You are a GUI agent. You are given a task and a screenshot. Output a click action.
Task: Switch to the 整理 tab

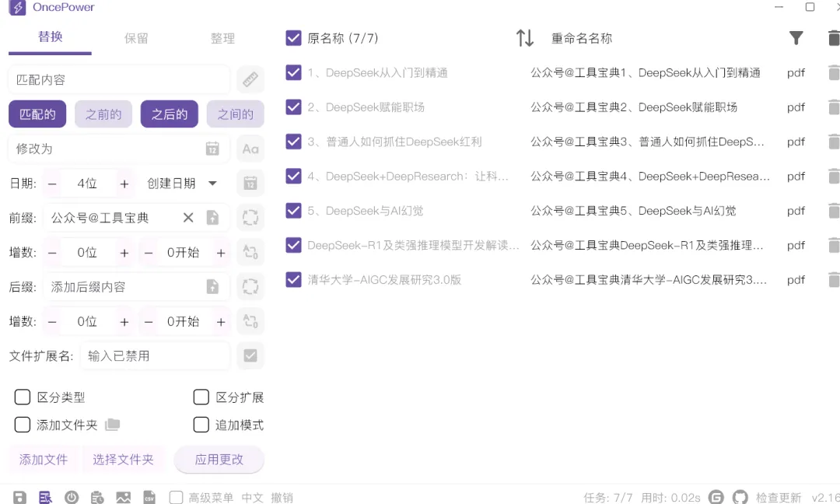coord(222,38)
